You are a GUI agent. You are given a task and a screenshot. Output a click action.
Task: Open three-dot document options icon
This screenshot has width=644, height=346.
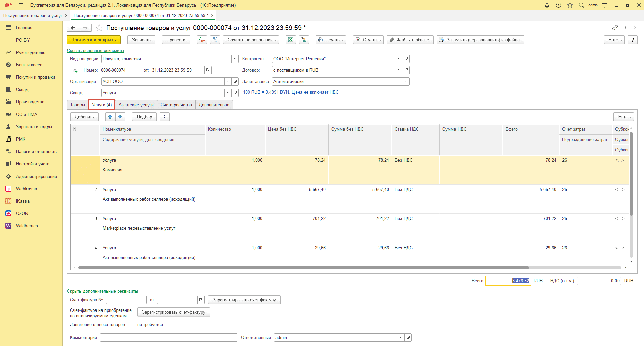coord(625,28)
